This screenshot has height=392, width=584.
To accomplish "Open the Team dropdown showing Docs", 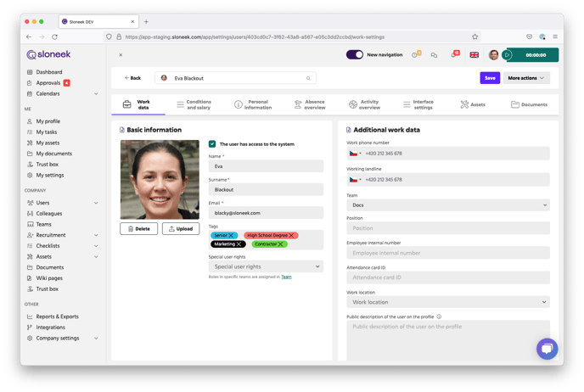I will (x=448, y=205).
